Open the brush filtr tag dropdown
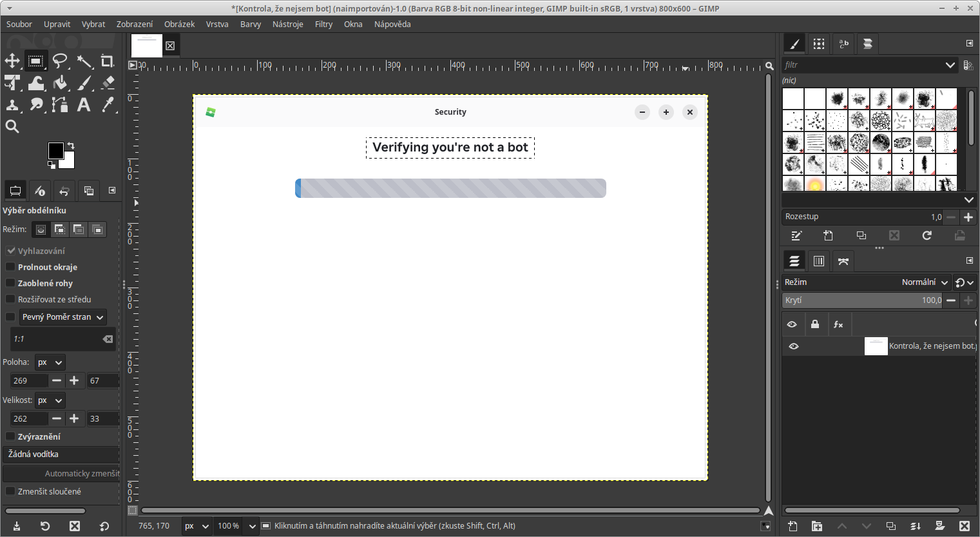Image resolution: width=980 pixels, height=537 pixels. (x=950, y=65)
